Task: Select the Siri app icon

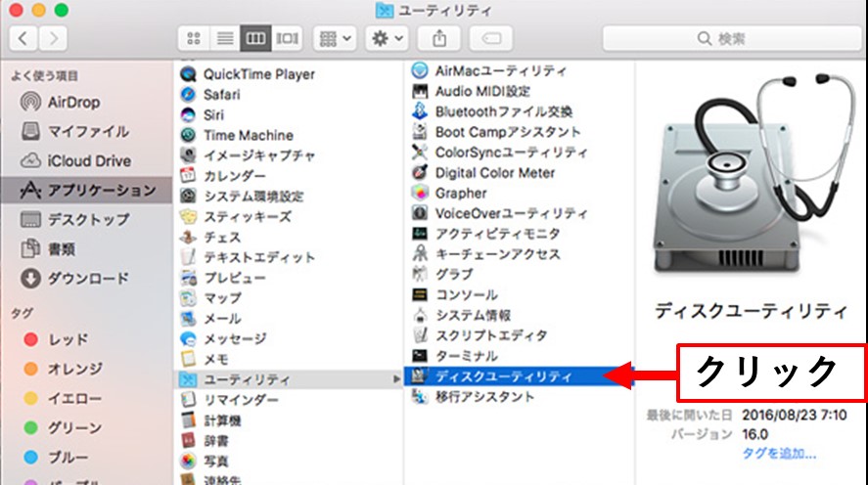Action: click(188, 115)
